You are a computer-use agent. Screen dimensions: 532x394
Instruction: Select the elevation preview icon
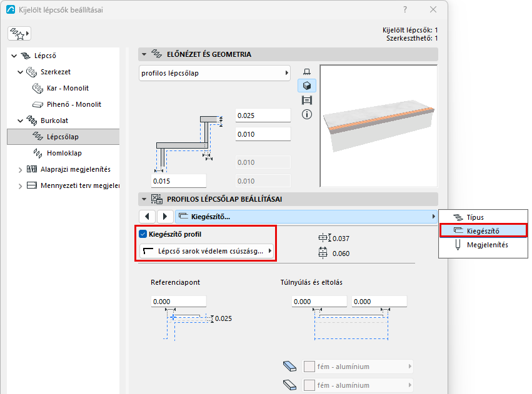[307, 71]
